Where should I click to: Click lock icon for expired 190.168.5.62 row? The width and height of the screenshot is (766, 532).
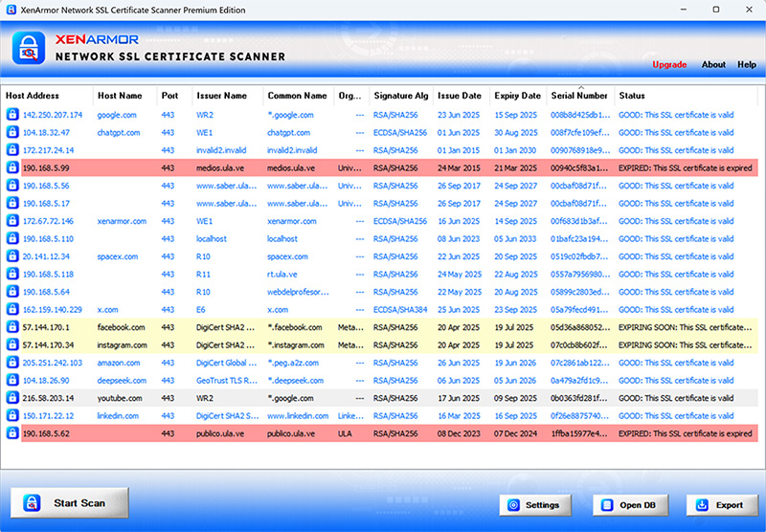12,433
